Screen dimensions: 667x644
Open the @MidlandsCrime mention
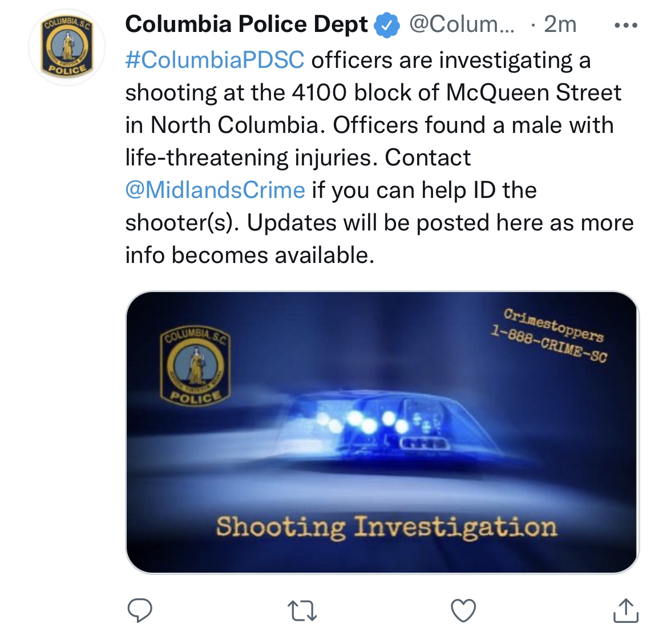[x=215, y=190]
